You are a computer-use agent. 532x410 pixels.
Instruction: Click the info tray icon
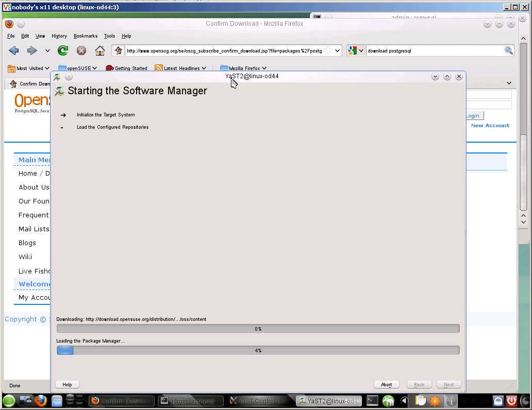point(451,401)
